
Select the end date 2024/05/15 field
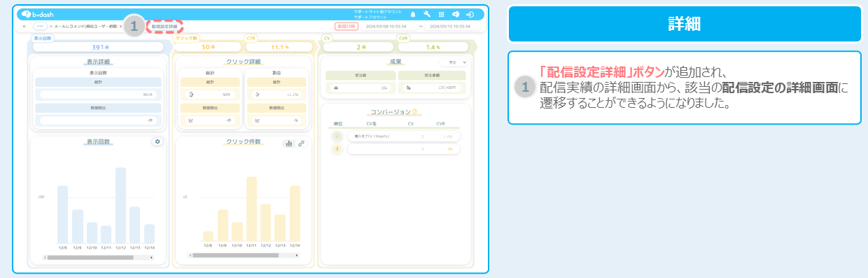pyautogui.click(x=454, y=26)
